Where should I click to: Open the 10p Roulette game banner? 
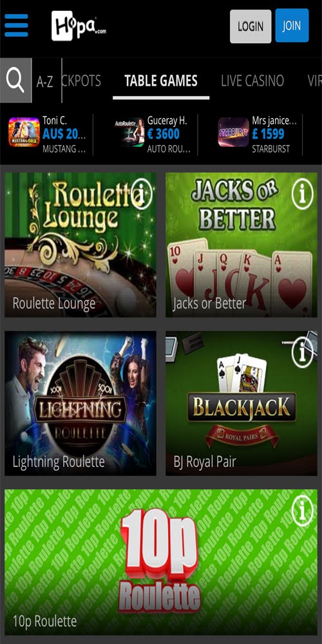tap(161, 562)
